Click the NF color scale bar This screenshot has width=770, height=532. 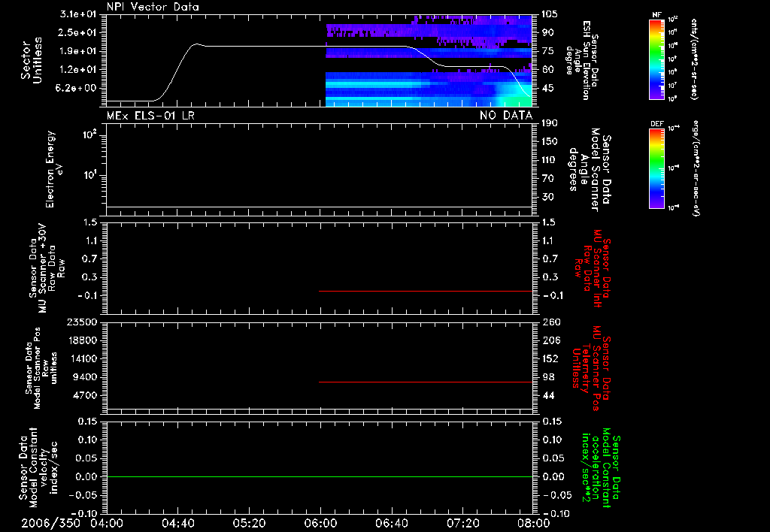tap(656, 59)
